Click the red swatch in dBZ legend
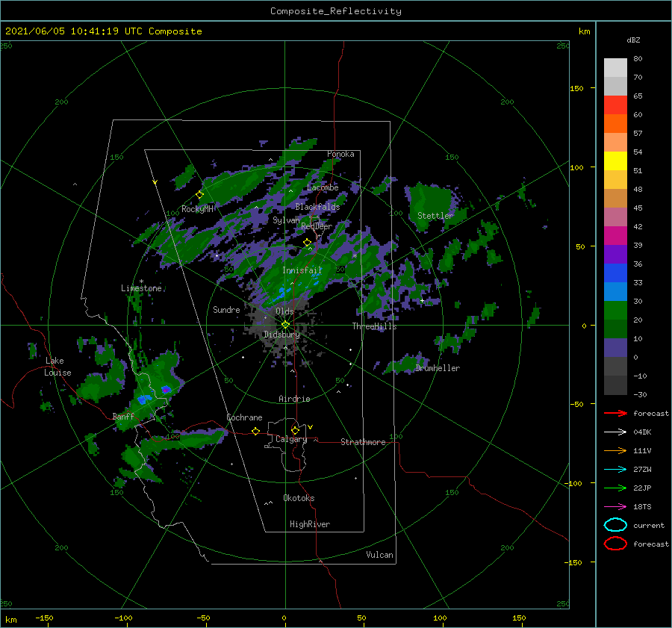Image resolution: width=672 pixels, height=628 pixels. pos(615,105)
